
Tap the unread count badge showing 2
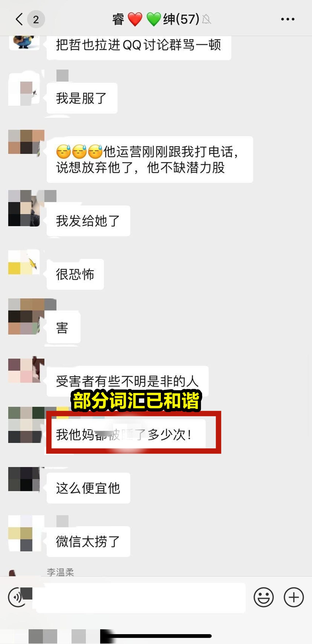(36, 19)
